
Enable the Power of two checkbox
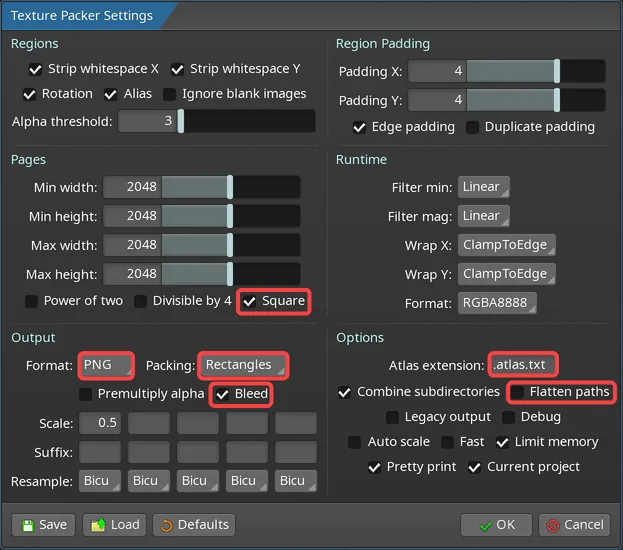(x=32, y=301)
